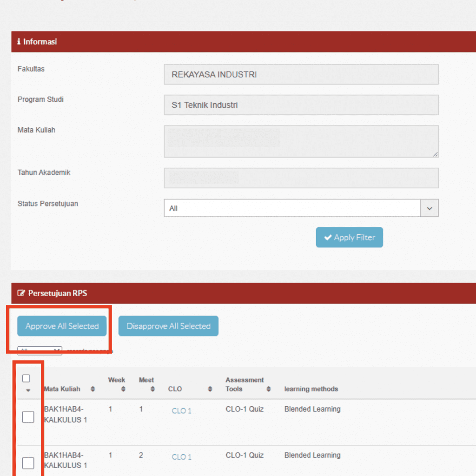Click the Status Persetujuan dropdown arrow
The height and width of the screenshot is (476, 476).
429,209
